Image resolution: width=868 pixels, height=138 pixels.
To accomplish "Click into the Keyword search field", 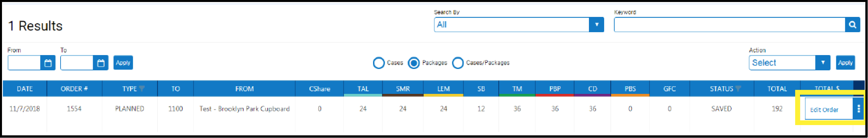I will click(729, 25).
